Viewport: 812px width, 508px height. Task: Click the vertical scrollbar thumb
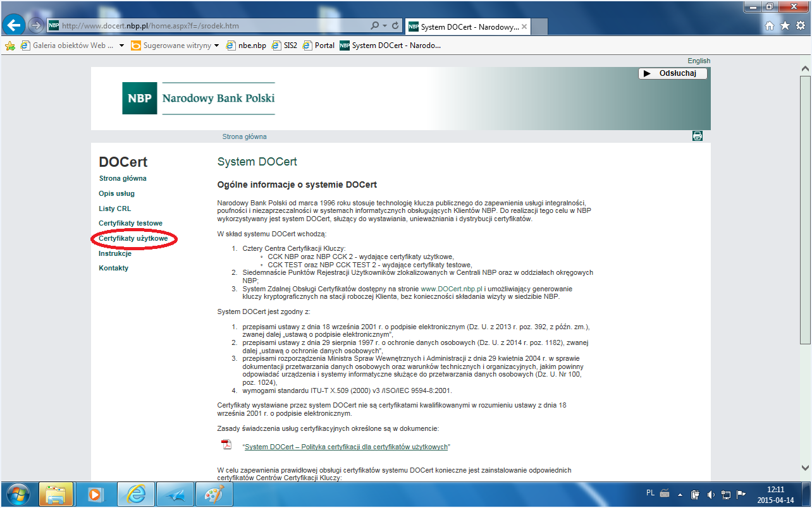pyautogui.click(x=806, y=209)
